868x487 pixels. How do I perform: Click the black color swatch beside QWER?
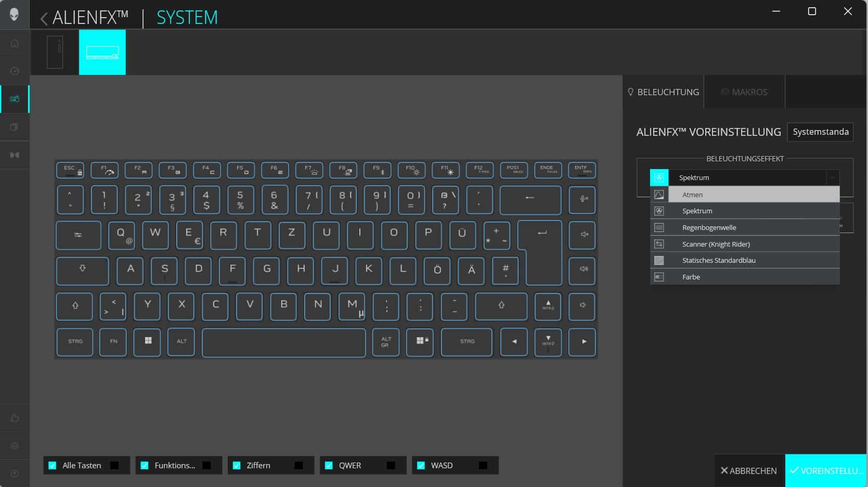[x=391, y=466]
